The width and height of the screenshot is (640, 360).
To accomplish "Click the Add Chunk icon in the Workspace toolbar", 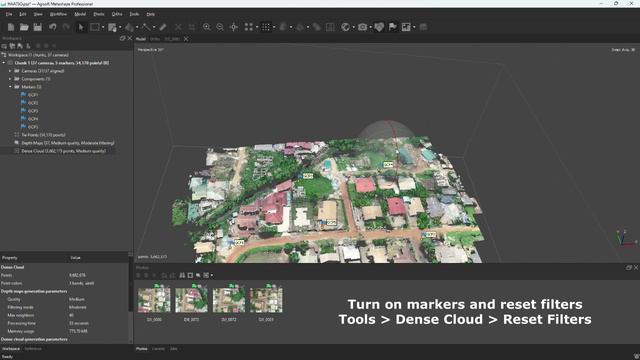I will (x=4, y=46).
